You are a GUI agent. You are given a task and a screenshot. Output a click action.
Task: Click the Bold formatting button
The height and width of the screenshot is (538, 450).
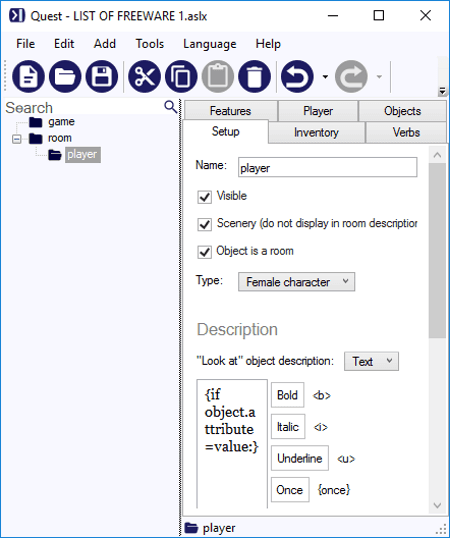coord(287,395)
